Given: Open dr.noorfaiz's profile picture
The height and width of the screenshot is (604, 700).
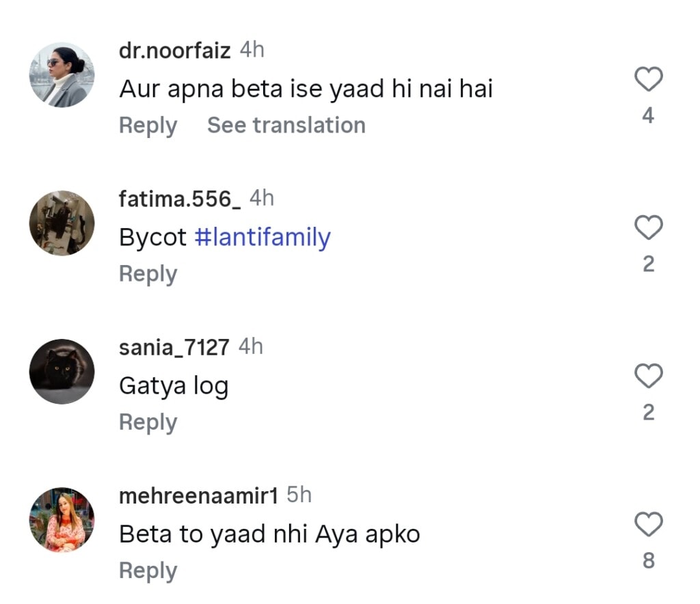Looking at the screenshot, I should 62,74.
